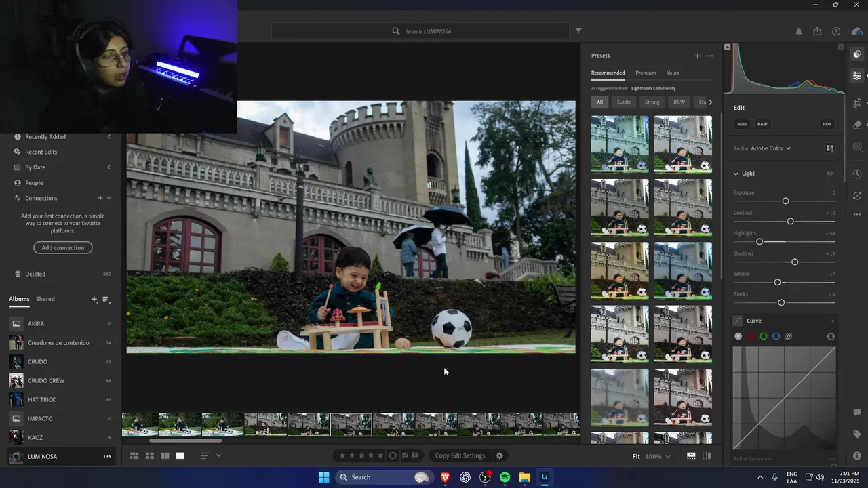
Task: Set the circle unflagged marker
Action: 393,456
